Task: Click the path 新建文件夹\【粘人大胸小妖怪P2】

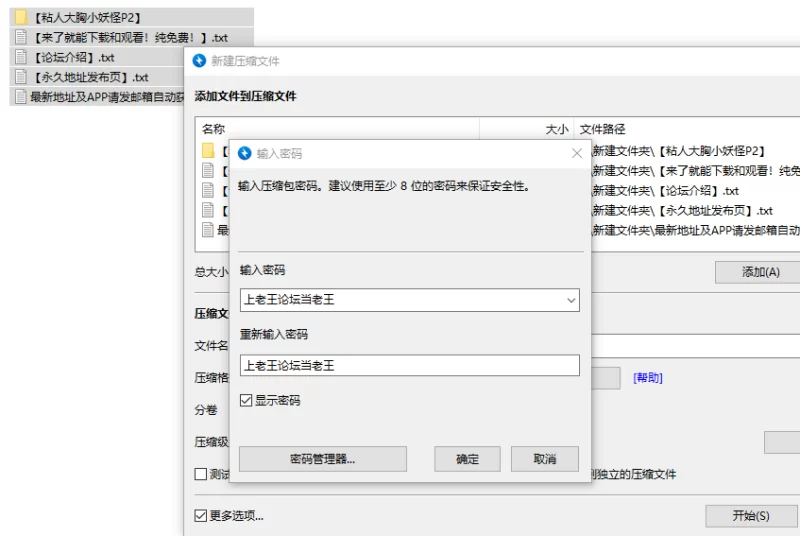Action: pos(679,151)
